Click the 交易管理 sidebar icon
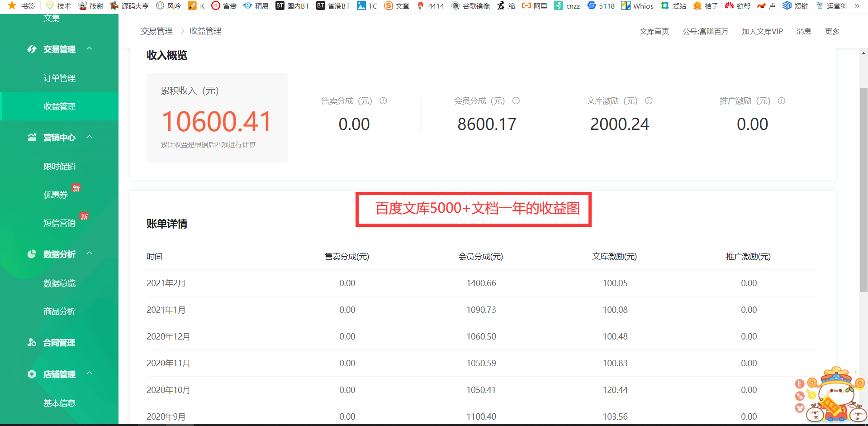Screen dimensions: 868x426 [x=32, y=49]
